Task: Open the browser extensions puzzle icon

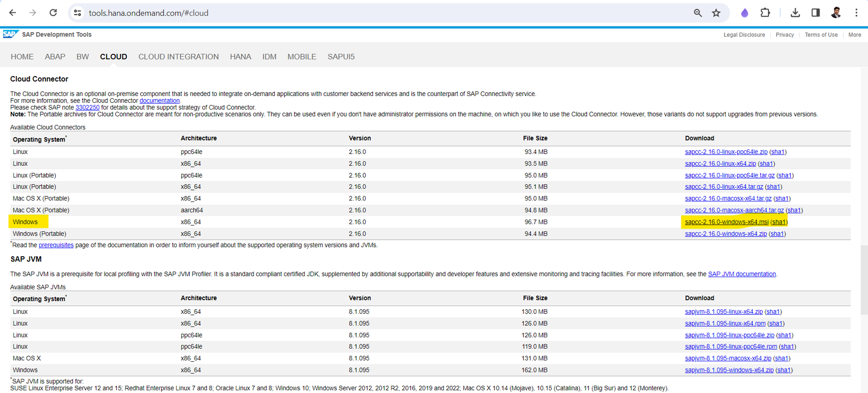Action: [765, 13]
